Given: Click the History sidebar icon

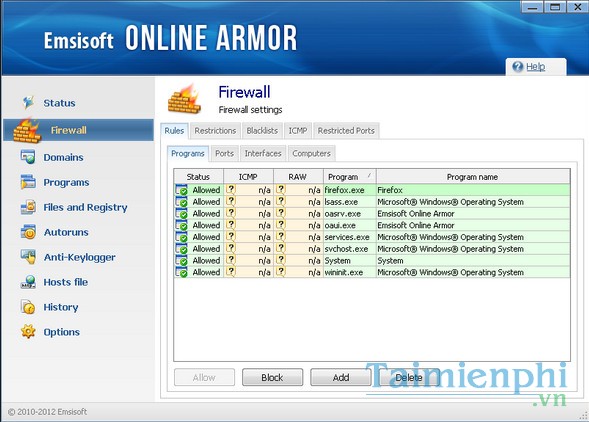Looking at the screenshot, I should pyautogui.click(x=28, y=307).
